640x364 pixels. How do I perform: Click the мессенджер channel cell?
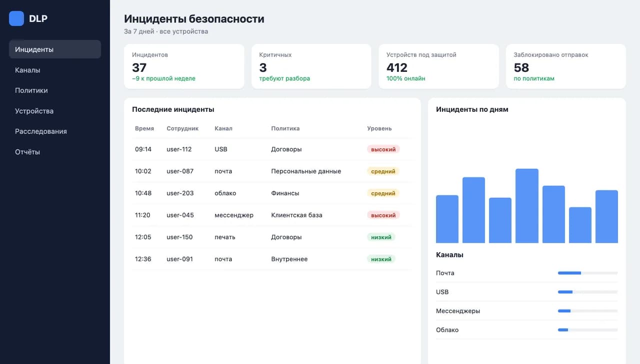(x=234, y=215)
